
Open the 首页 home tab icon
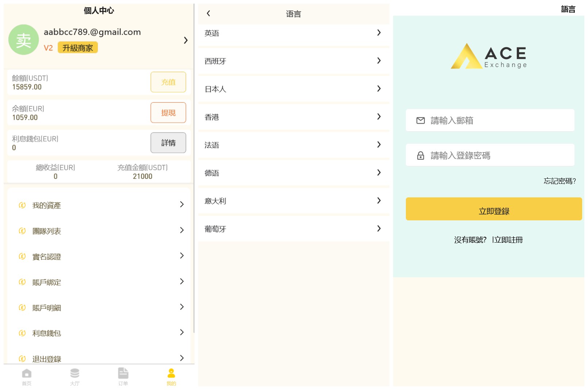pos(27,374)
